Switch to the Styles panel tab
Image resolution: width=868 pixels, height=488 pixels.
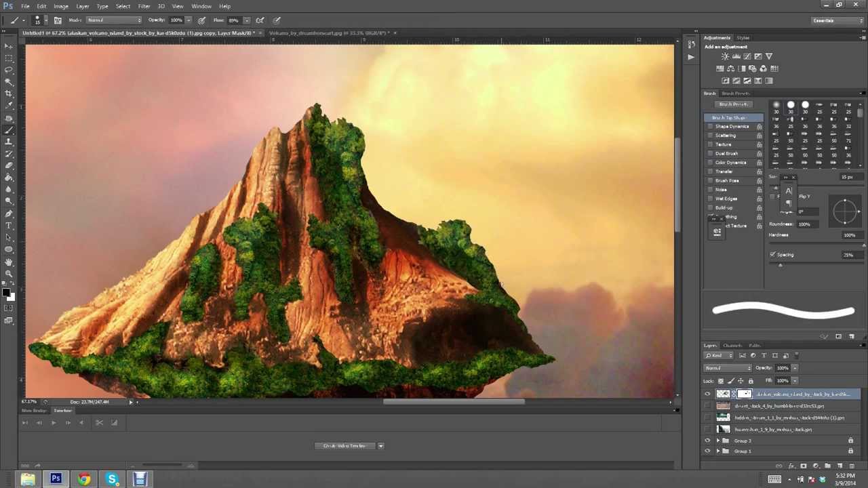(x=743, y=38)
